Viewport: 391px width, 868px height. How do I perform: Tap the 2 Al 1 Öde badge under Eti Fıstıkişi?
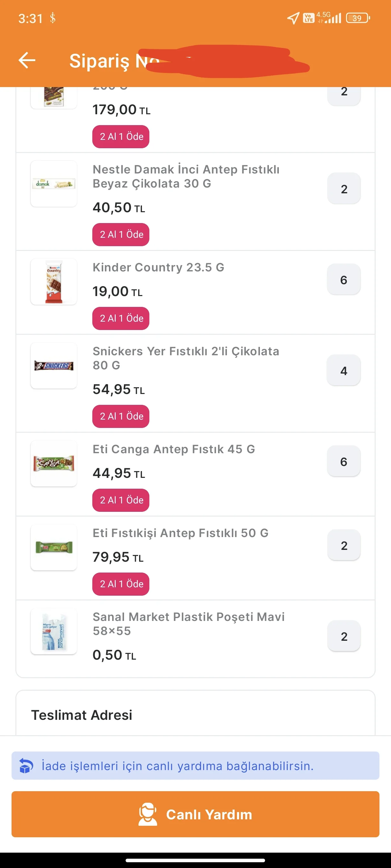coord(121,584)
